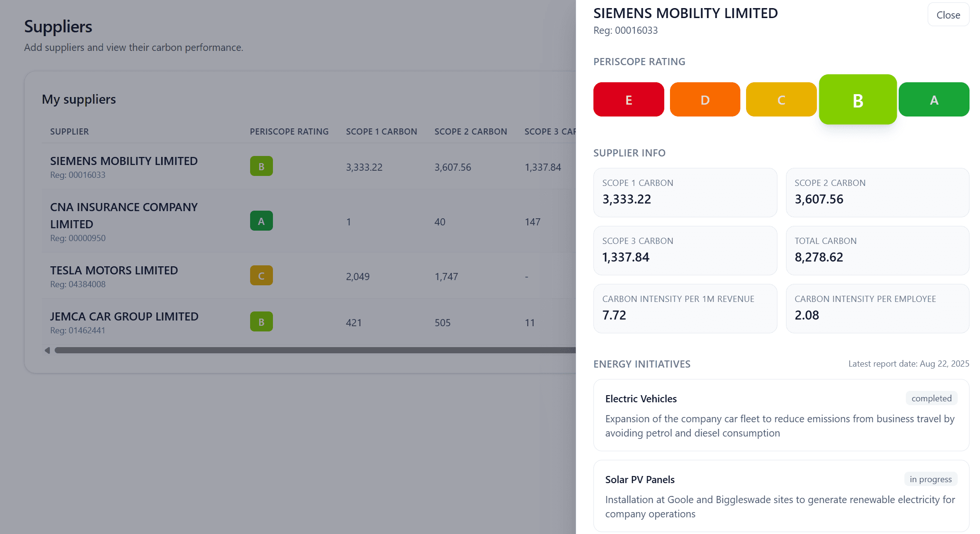Select the TESLA MOTORS LIMITED supplier row
The width and height of the screenshot is (980, 534).
click(114, 270)
